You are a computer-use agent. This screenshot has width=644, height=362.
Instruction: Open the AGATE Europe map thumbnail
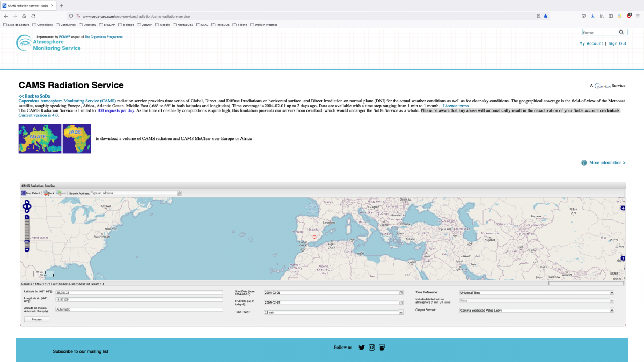pyautogui.click(x=40, y=139)
